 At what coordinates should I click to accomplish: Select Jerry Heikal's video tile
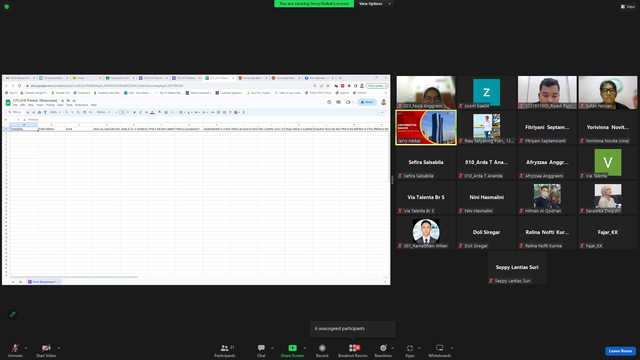pos(426,127)
